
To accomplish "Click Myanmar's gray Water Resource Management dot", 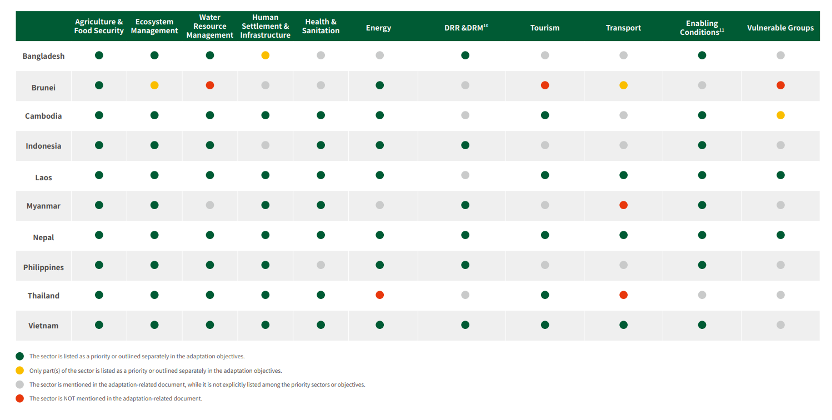I will (x=210, y=205).
